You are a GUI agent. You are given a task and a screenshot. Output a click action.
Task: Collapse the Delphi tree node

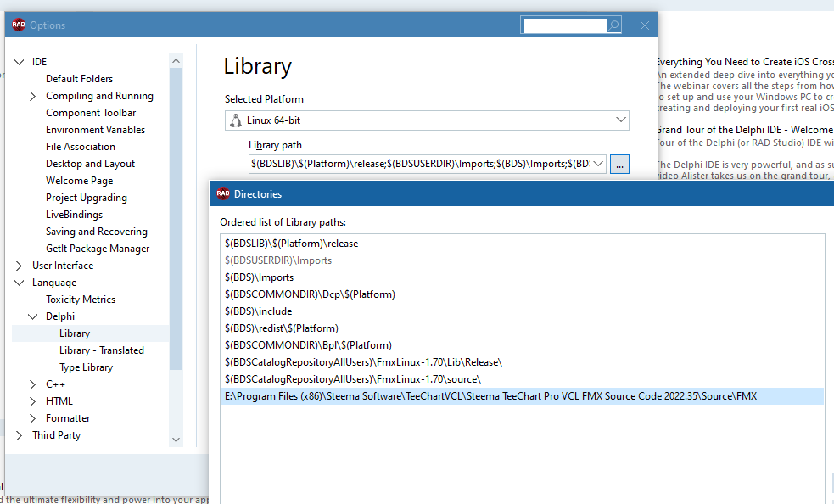[32, 316]
